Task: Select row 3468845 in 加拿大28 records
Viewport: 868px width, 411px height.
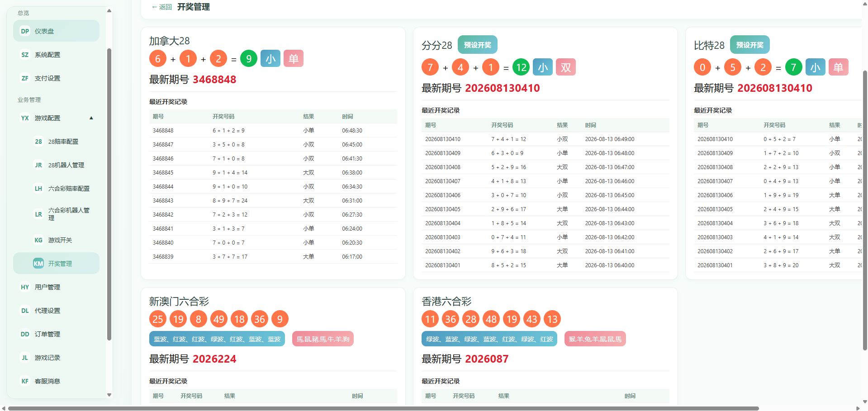Action: tap(273, 173)
